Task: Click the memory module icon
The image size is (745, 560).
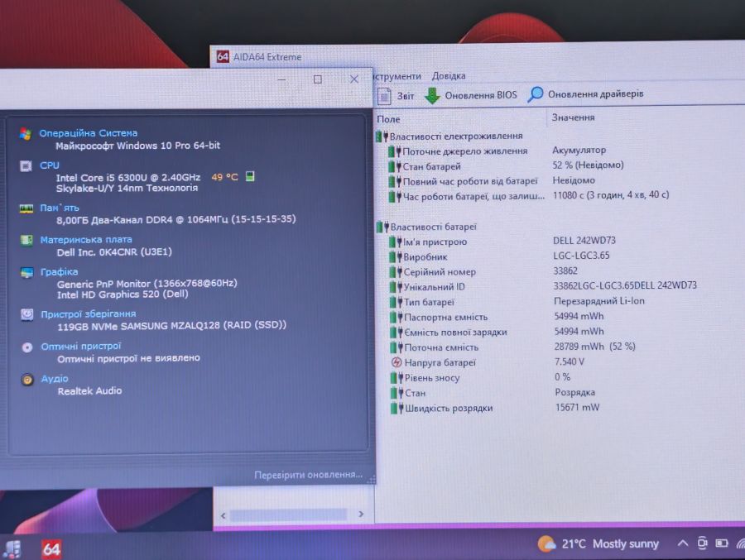Action: (x=26, y=208)
